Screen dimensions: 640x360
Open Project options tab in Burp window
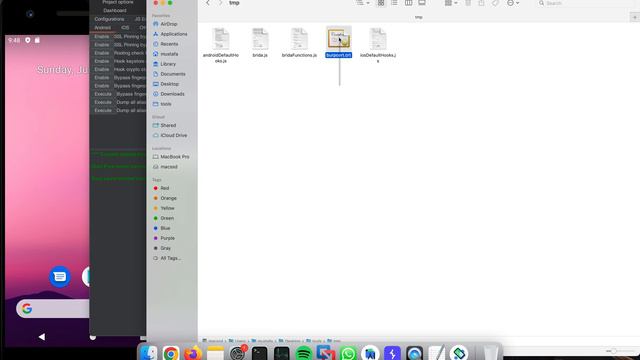(118, 2)
